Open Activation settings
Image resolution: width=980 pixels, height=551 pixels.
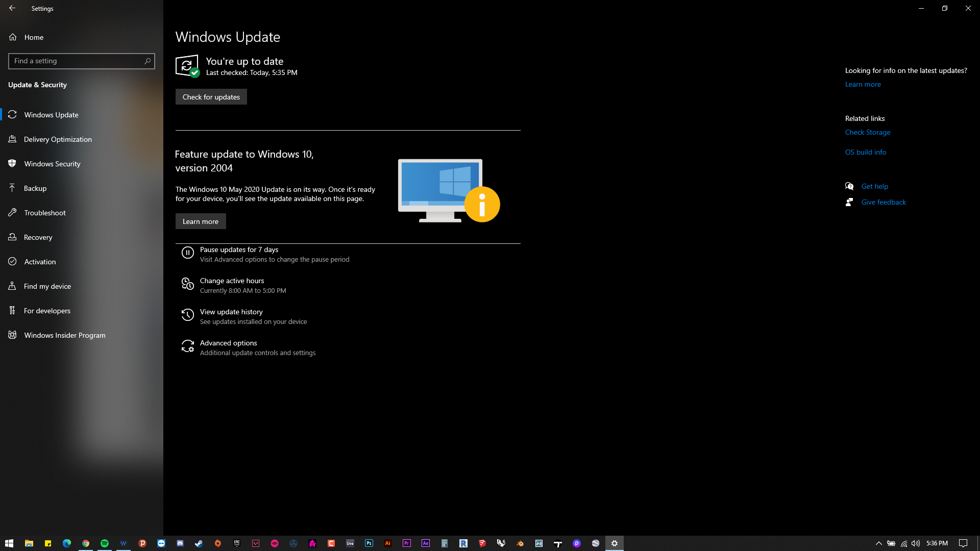point(39,261)
